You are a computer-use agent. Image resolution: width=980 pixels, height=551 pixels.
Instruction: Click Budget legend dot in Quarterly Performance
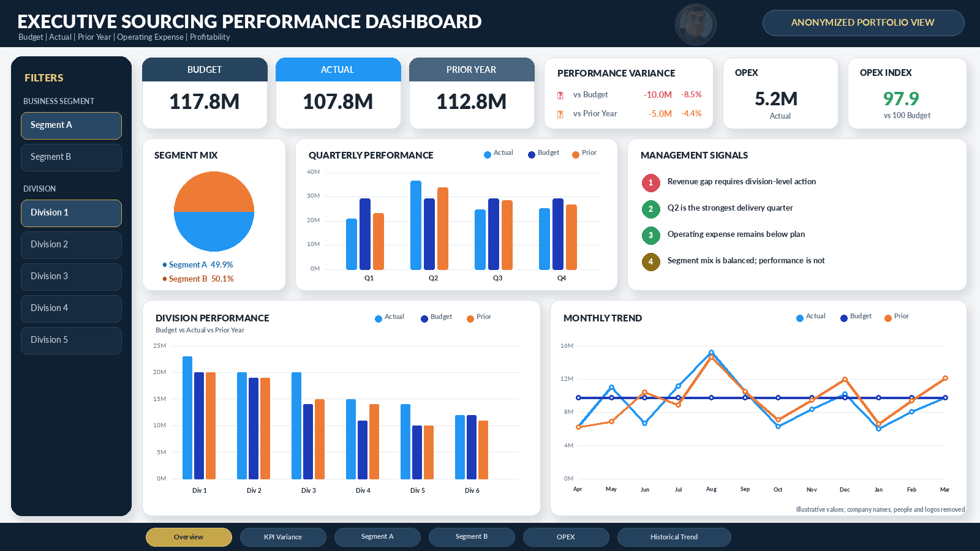[532, 155]
